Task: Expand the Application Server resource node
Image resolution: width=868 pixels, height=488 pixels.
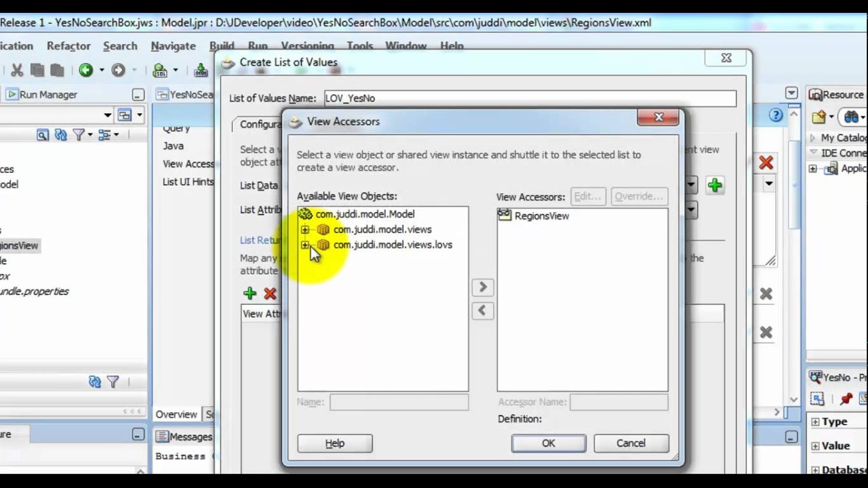Action: [813, 169]
